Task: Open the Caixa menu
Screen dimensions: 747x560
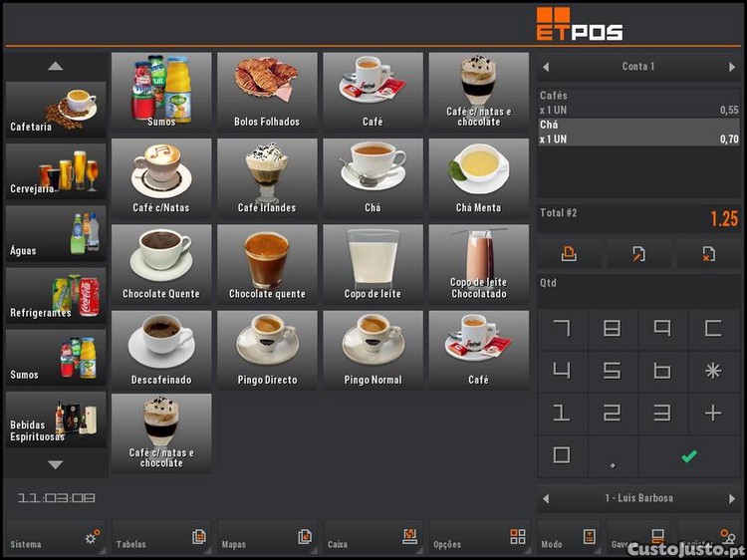Action: click(x=373, y=538)
